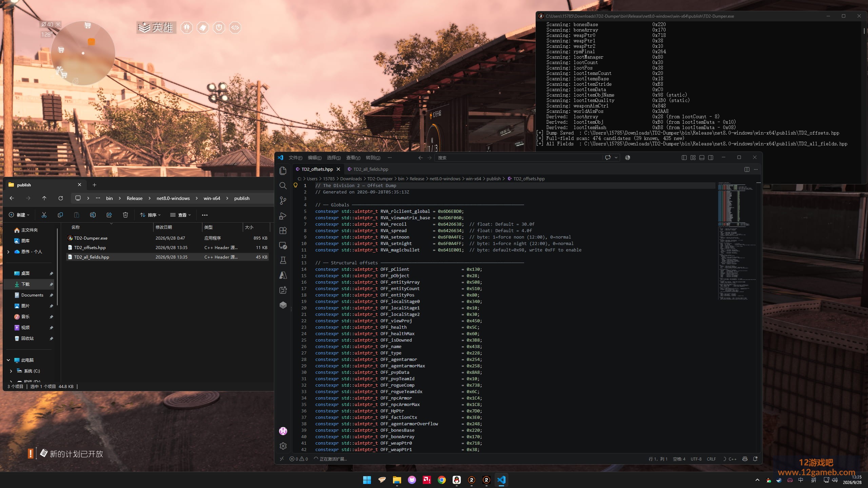Click the VS Code notifications bell
868x488 pixels.
point(755,459)
